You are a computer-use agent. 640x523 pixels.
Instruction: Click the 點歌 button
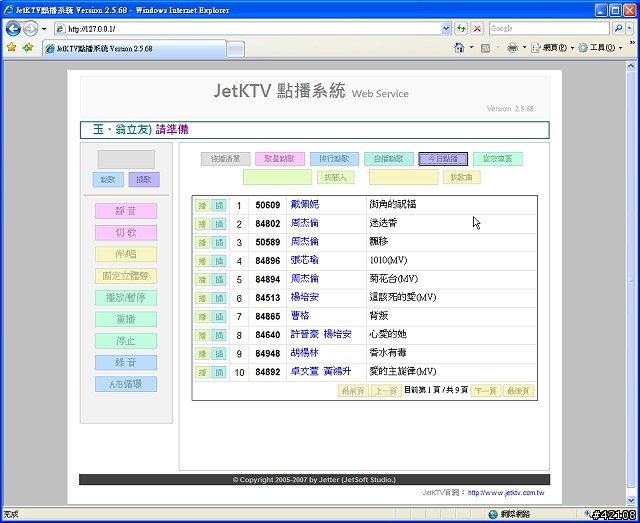point(108,180)
